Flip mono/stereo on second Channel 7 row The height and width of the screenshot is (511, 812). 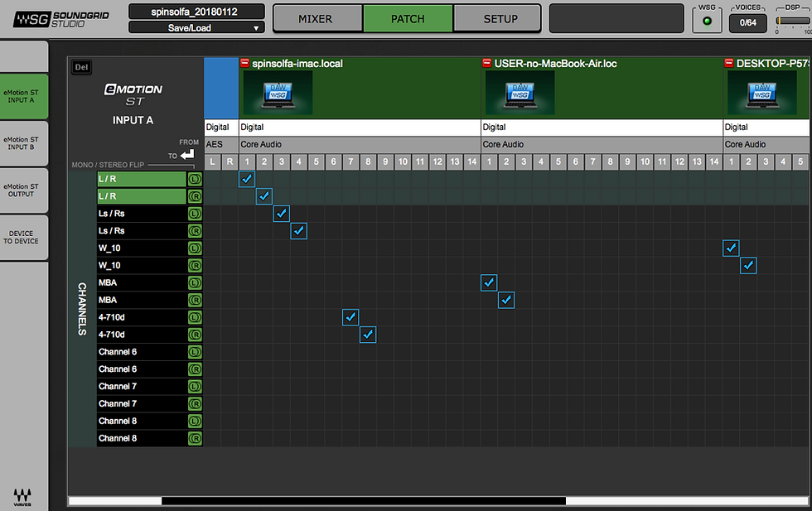click(195, 404)
